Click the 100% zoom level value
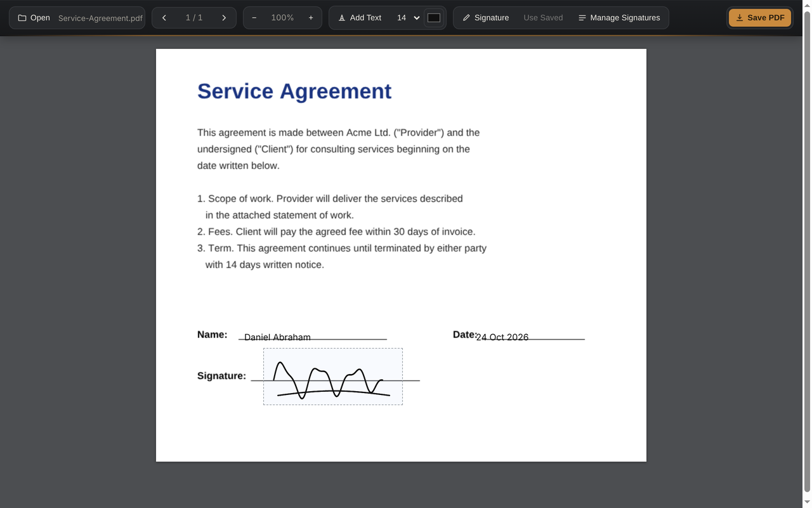Screen dimensions: 812x508 coord(282,18)
